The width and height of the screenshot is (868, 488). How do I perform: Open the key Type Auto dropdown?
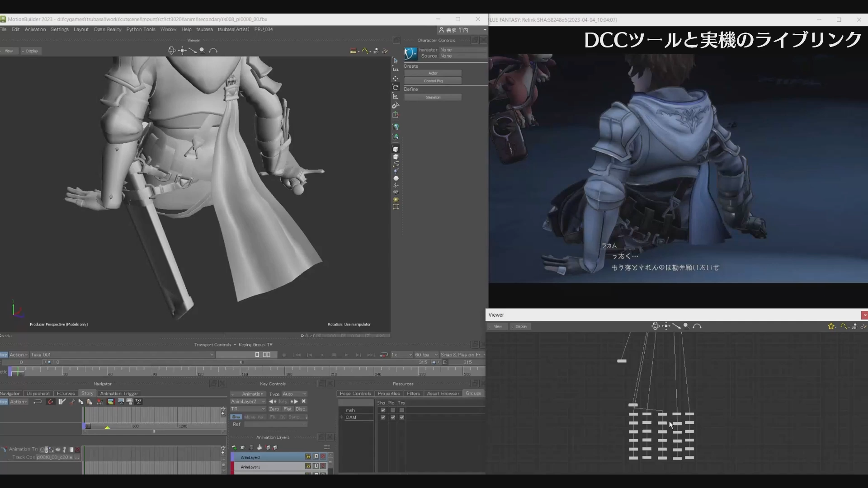coord(294,394)
